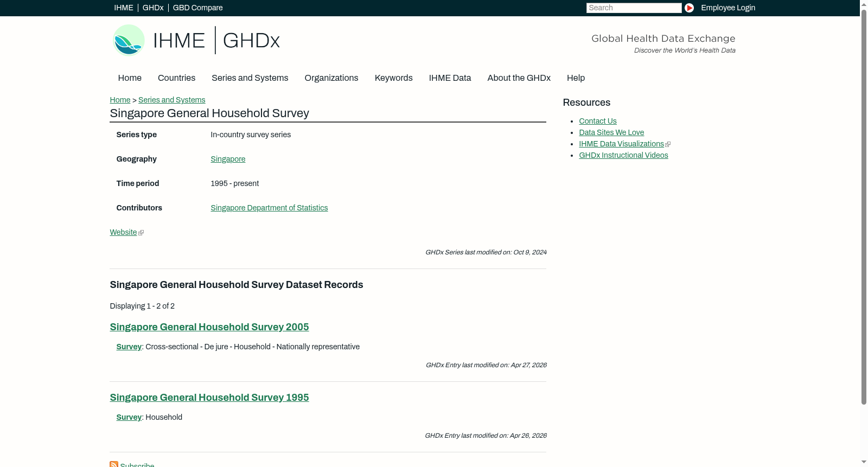Viewport: 868px width, 467px height.
Task: Click the page vertical scrollbar thumb
Action: tap(864, 207)
